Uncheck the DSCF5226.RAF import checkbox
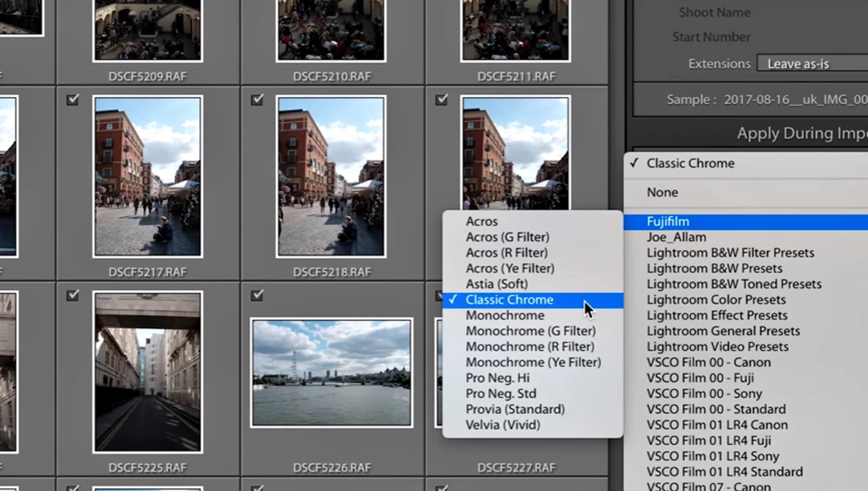 [257, 295]
